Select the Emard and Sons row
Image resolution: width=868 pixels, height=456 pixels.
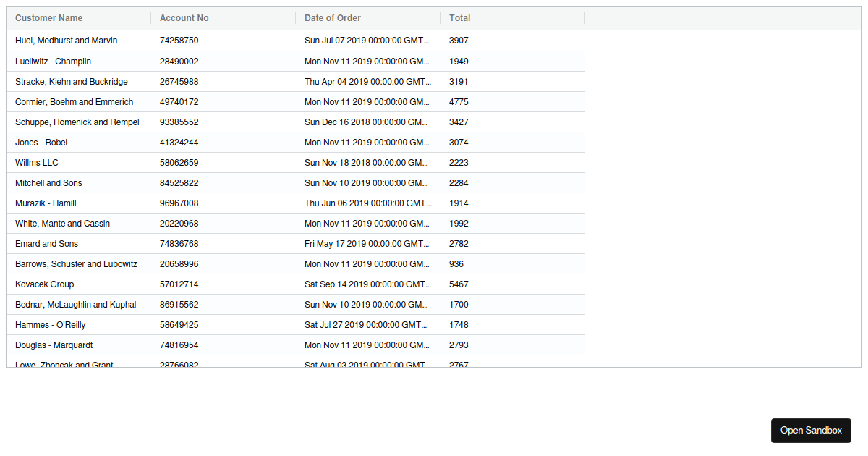(x=46, y=244)
